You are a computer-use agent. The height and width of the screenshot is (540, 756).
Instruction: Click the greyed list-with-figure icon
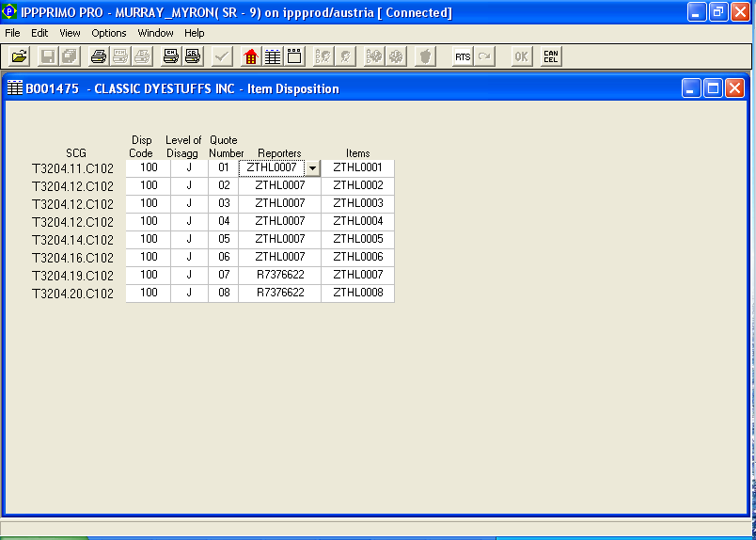tap(323, 57)
